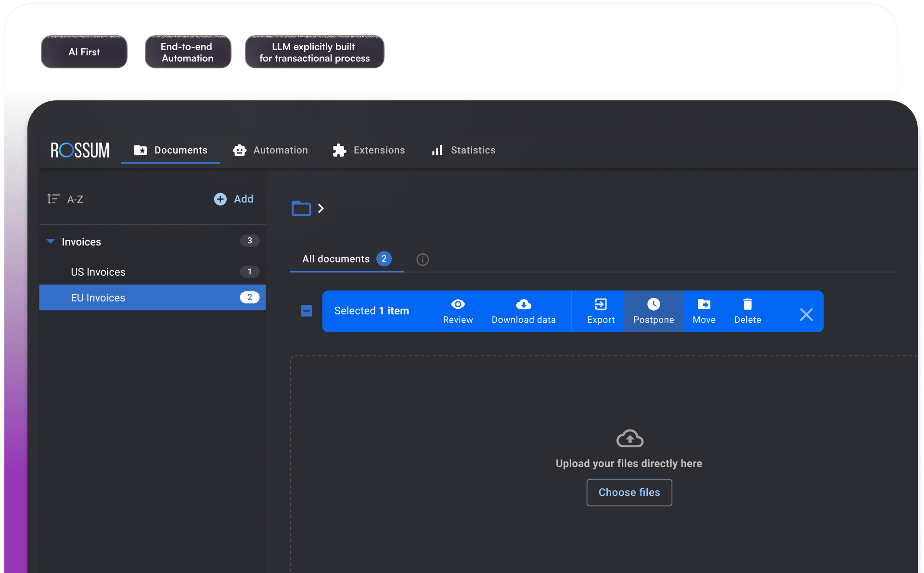The height and width of the screenshot is (573, 924).
Task: Dismiss the selection bar with the X
Action: click(x=807, y=314)
